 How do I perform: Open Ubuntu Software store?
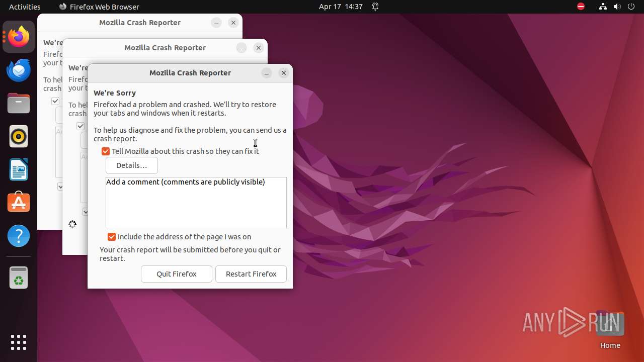(19, 203)
